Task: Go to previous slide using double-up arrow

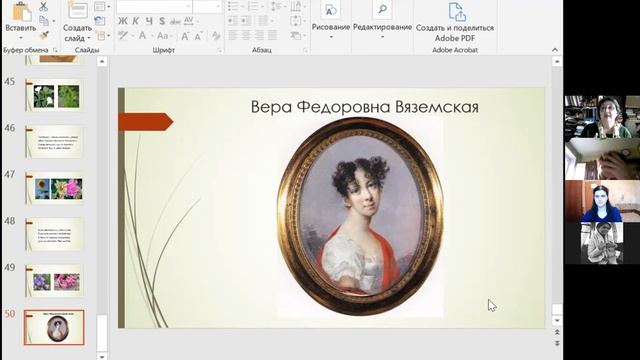Action: pos(557,332)
